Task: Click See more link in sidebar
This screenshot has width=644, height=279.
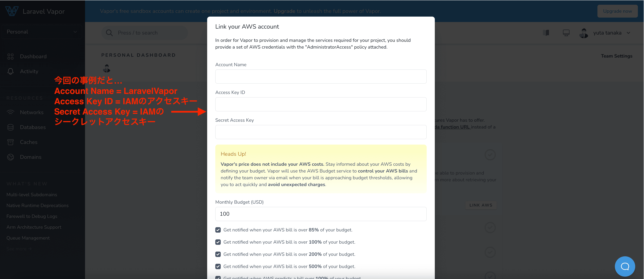Action: click(19, 249)
